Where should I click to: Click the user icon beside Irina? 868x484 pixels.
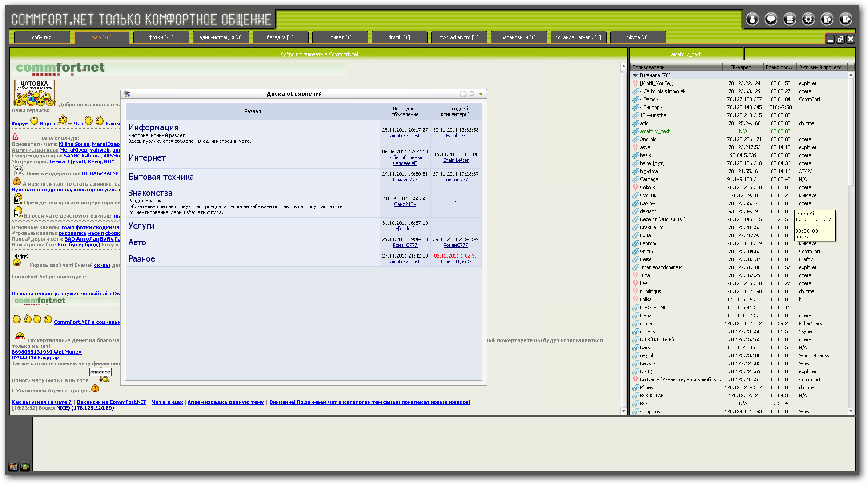coord(635,275)
